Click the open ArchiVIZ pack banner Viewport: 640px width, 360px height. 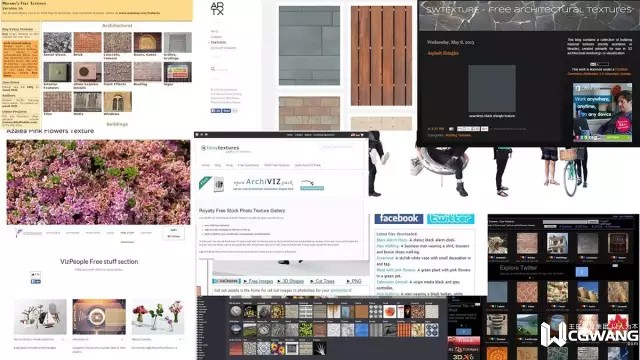click(x=263, y=184)
